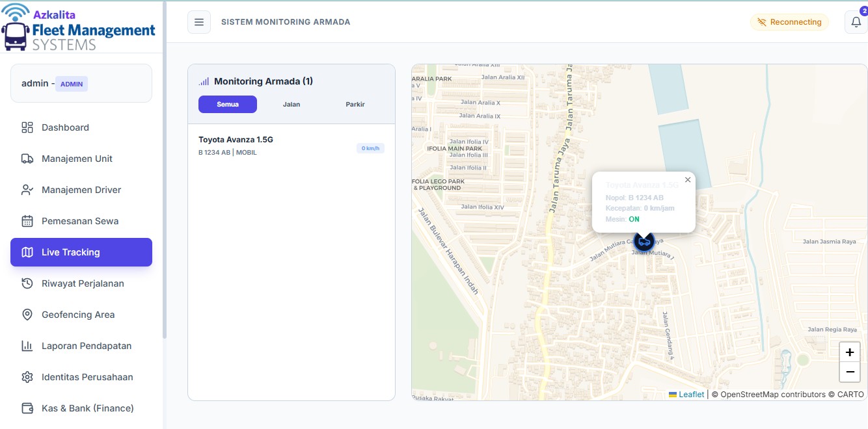This screenshot has width=868, height=429.
Task: Click the Mesin ON status in popup
Action: tap(623, 219)
